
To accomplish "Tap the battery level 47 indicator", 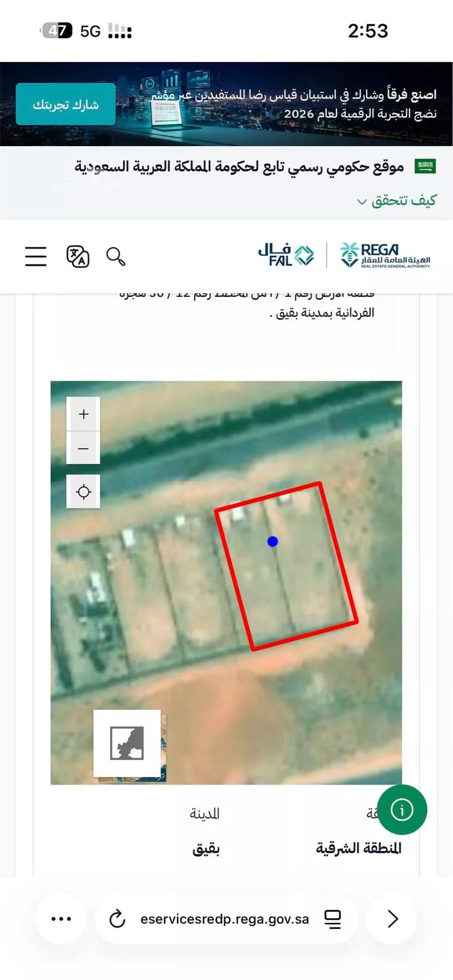I will click(57, 31).
